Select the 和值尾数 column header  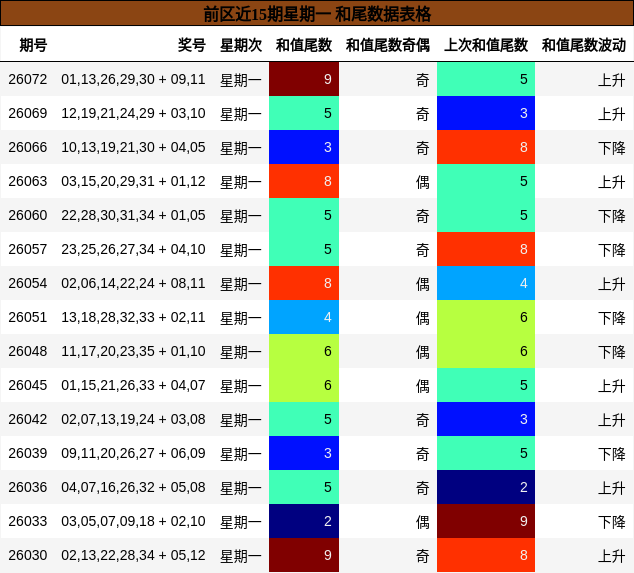pyautogui.click(x=304, y=45)
